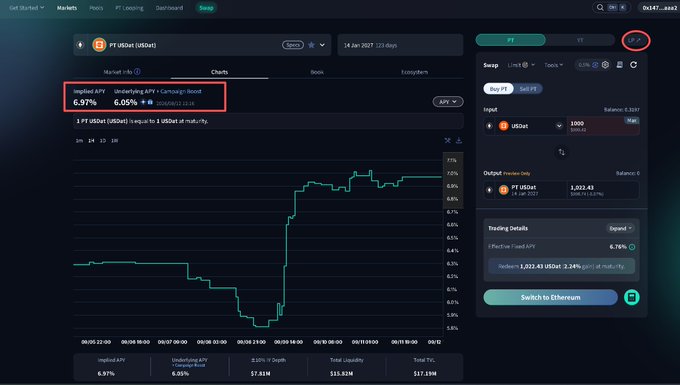
Task: Open APY chart type dropdown
Action: pos(448,101)
